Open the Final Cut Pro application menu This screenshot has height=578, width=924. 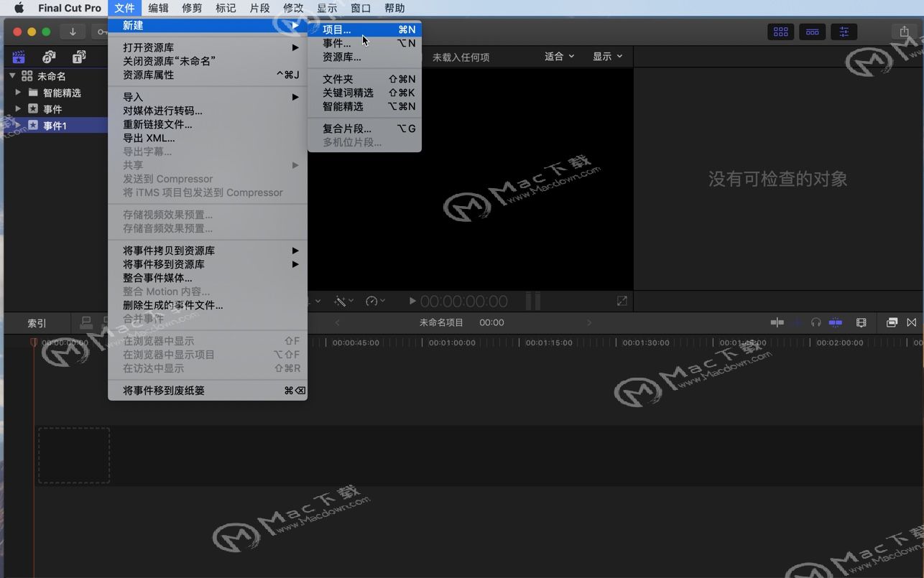pyautogui.click(x=70, y=8)
